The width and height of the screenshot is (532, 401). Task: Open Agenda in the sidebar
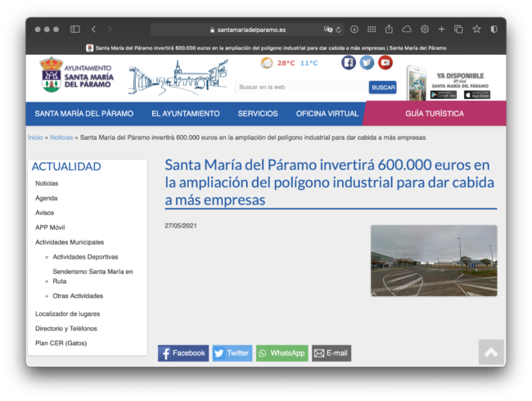click(47, 198)
